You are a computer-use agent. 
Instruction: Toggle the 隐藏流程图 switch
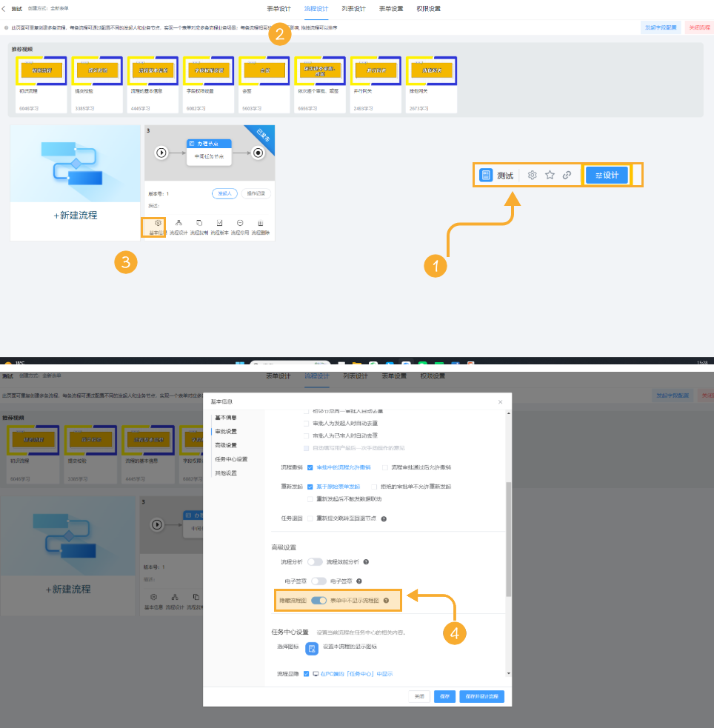(x=318, y=601)
